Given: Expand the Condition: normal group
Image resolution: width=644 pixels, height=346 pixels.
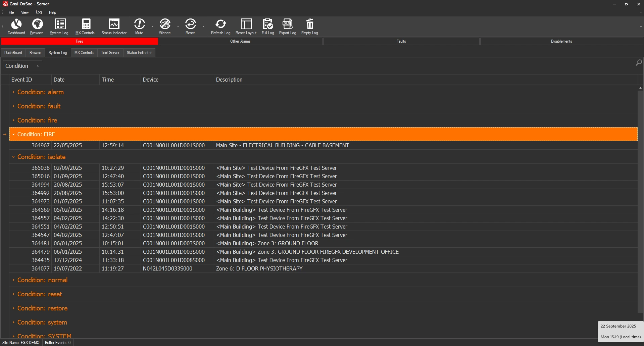Looking at the screenshot, I should tap(13, 280).
